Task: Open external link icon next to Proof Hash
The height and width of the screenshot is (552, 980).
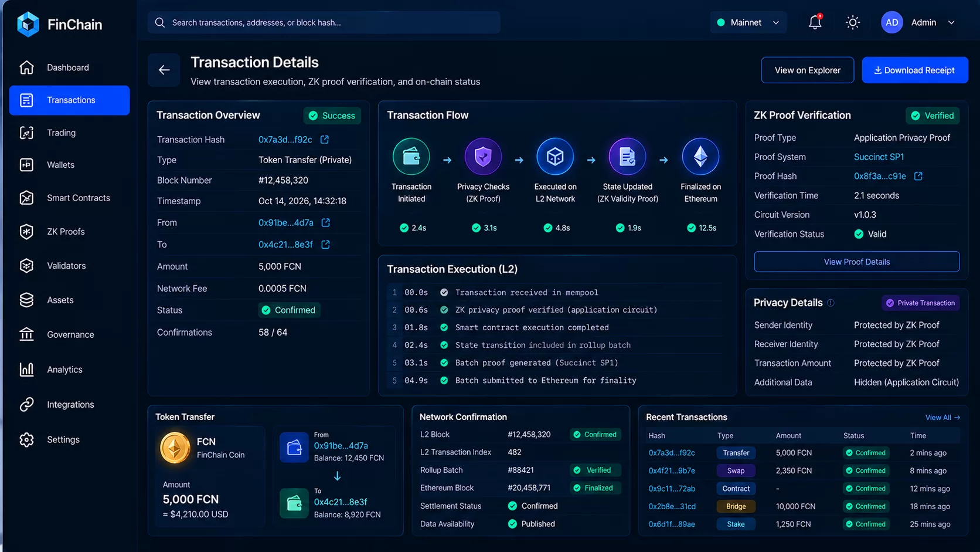Action: (918, 176)
